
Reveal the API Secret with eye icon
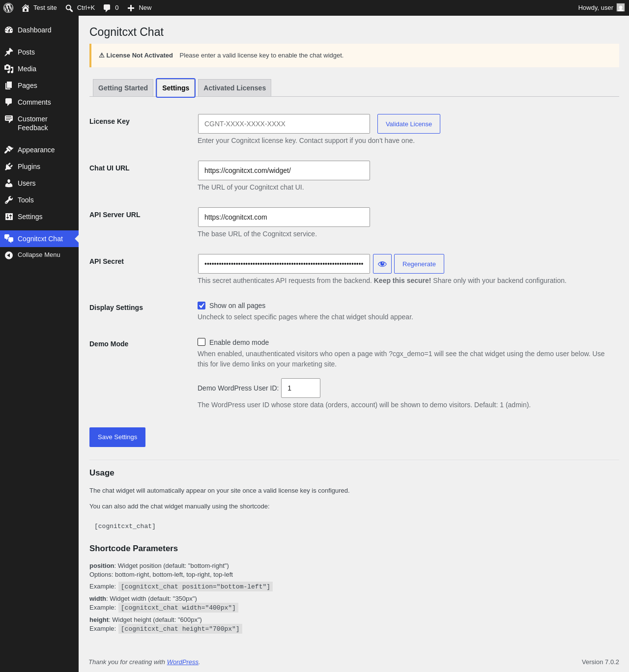(x=382, y=264)
